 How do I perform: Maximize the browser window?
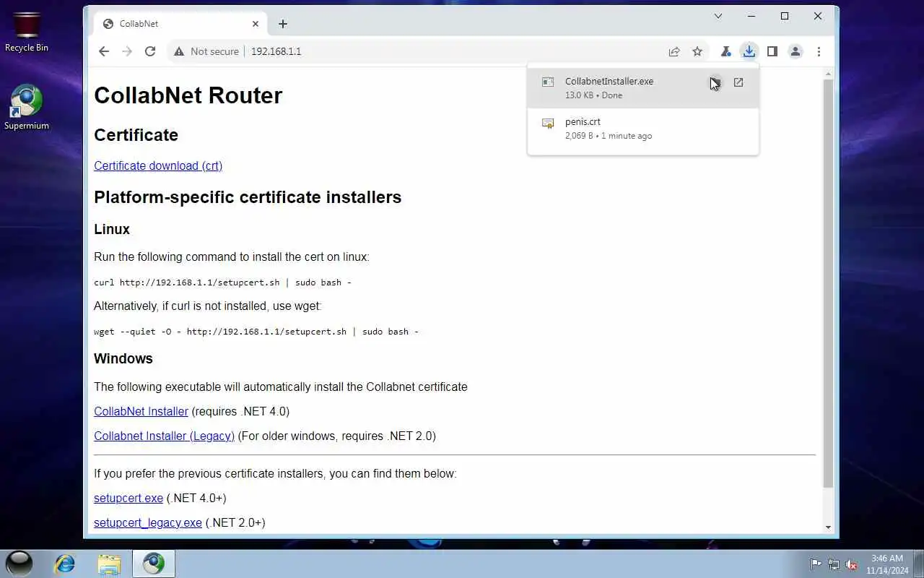pos(785,16)
